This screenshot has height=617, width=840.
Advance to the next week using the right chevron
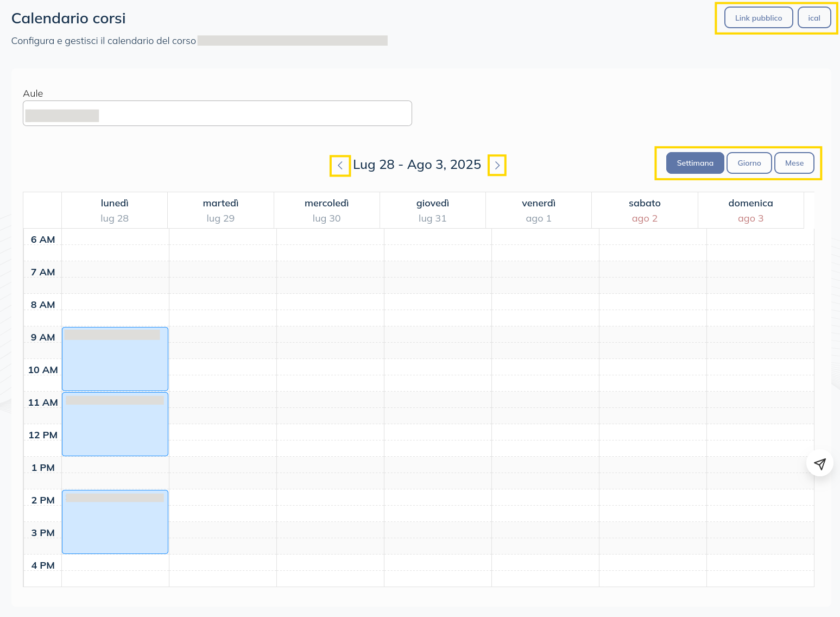pos(497,166)
